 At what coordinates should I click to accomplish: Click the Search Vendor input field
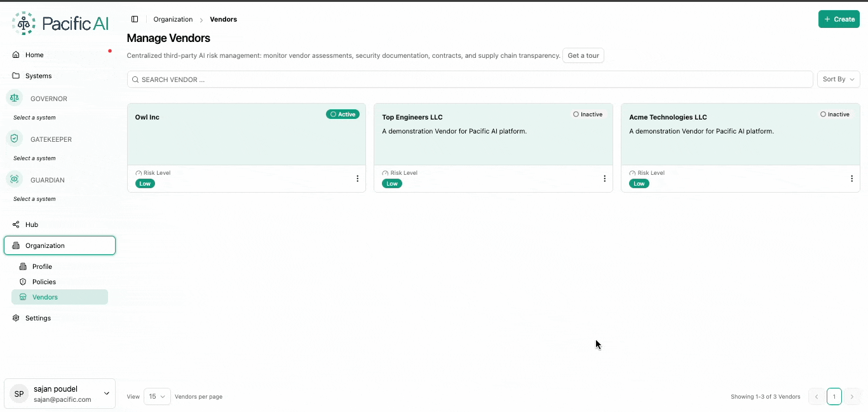[x=470, y=79]
